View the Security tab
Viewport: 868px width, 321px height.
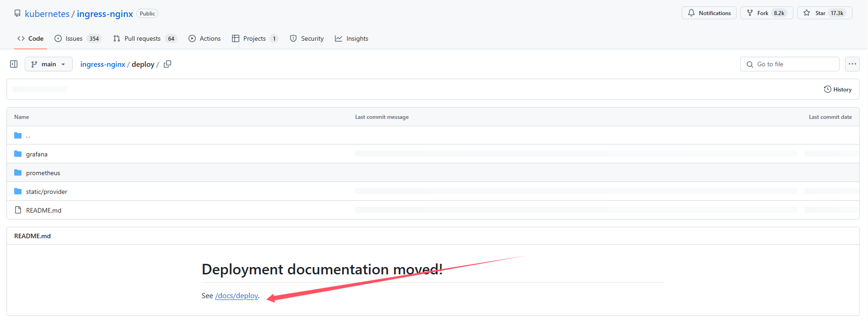coord(307,38)
